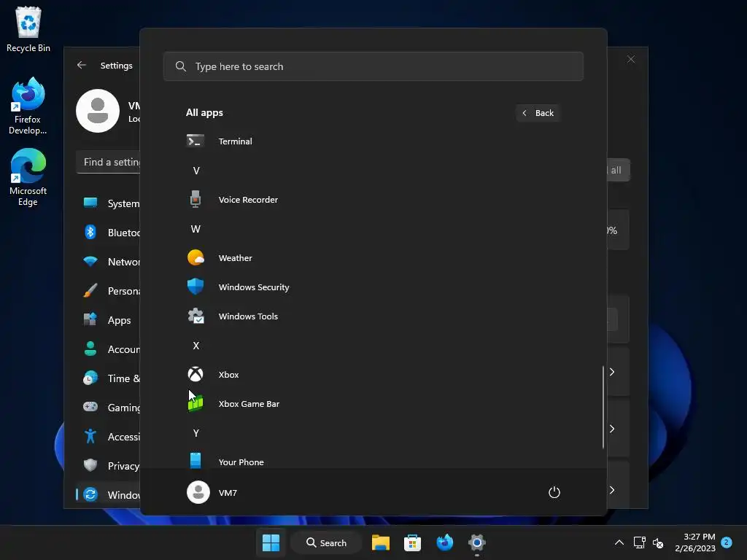Click the taskbar Search box
Viewport: 747px width, 560px height.
[327, 542]
